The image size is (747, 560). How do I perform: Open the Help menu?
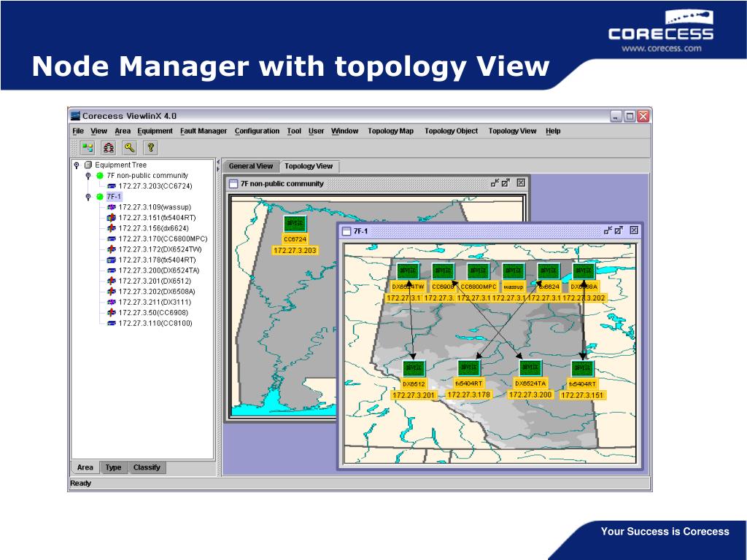pos(553,131)
